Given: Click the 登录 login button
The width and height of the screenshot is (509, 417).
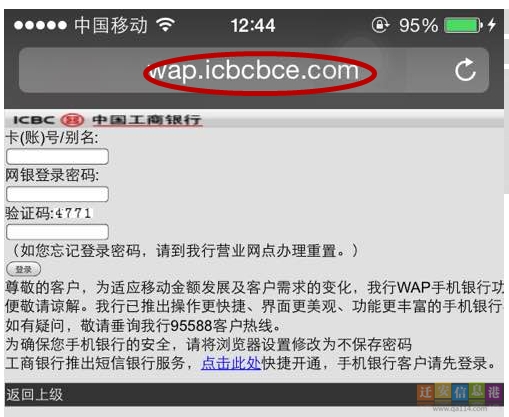Looking at the screenshot, I should (x=24, y=269).
